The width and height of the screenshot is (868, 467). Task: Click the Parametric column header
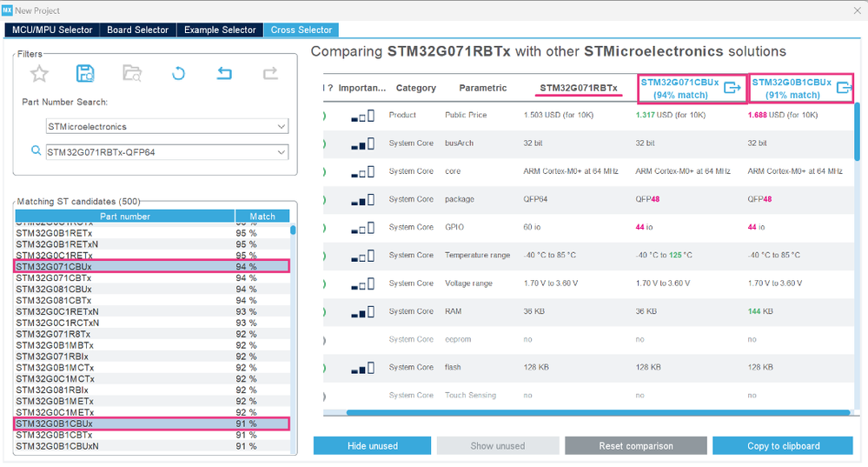click(483, 88)
